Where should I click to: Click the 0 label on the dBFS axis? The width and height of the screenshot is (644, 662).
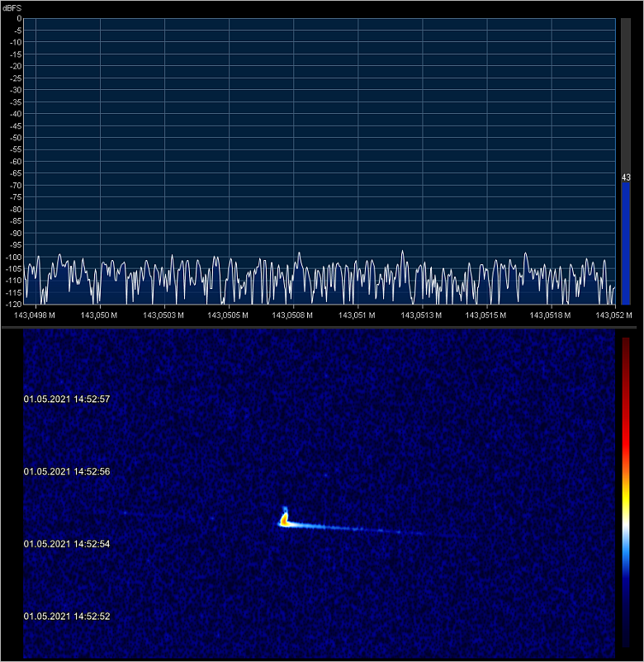(x=19, y=18)
